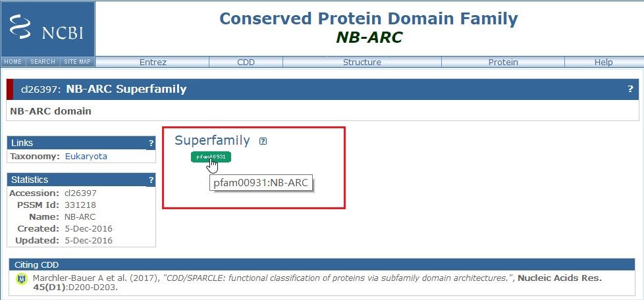The width and height of the screenshot is (644, 300).
Task: Select the Structure tab
Action: pyautogui.click(x=362, y=63)
